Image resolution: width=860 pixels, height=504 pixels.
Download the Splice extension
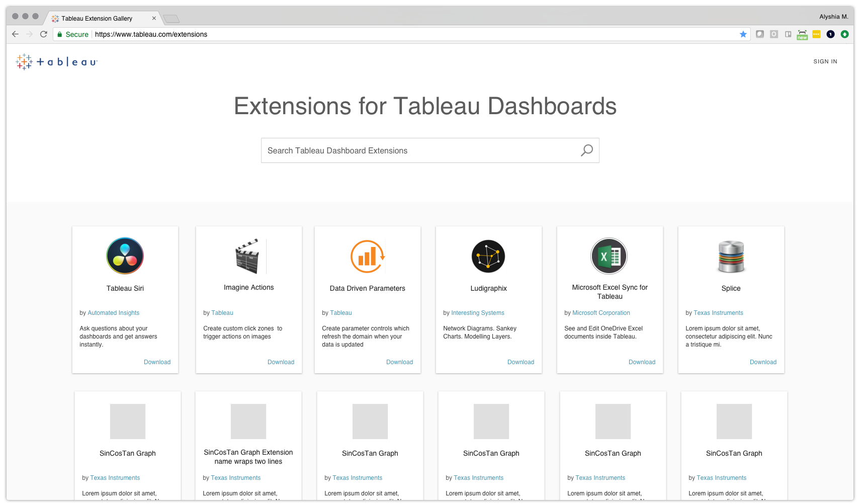(x=763, y=362)
